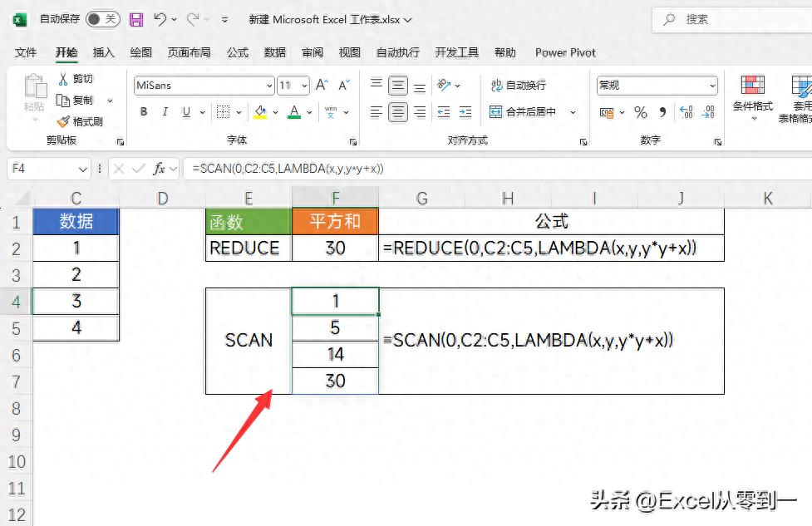Click the 格式刷 format painter
Viewport: 812px width, 526px height.
[x=81, y=121]
